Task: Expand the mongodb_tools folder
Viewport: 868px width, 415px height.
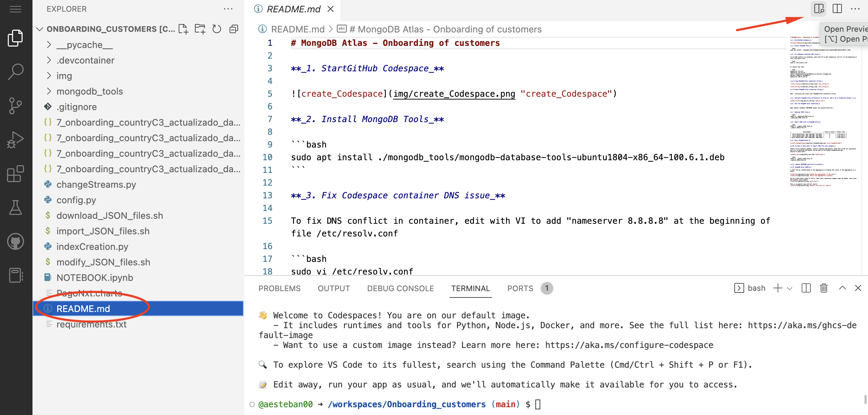Action: 90,91
